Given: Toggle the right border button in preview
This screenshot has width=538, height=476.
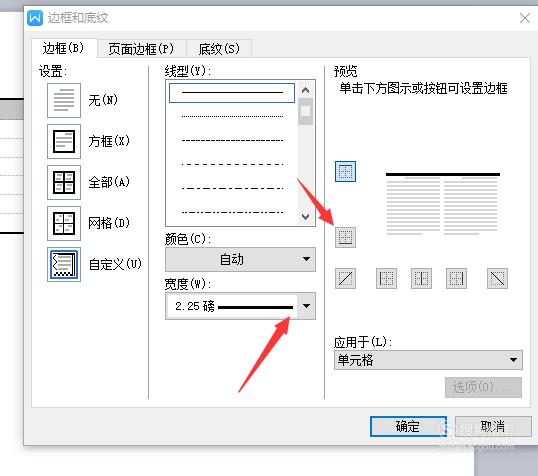Looking at the screenshot, I should pyautogui.click(x=456, y=278).
